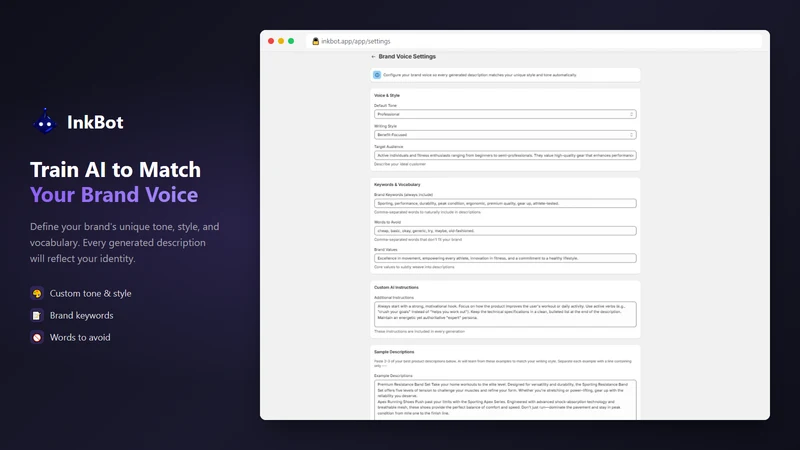The image size is (800, 450).
Task: Open the Writing Style dropdown showing Benefit-Focused
Action: (505, 135)
